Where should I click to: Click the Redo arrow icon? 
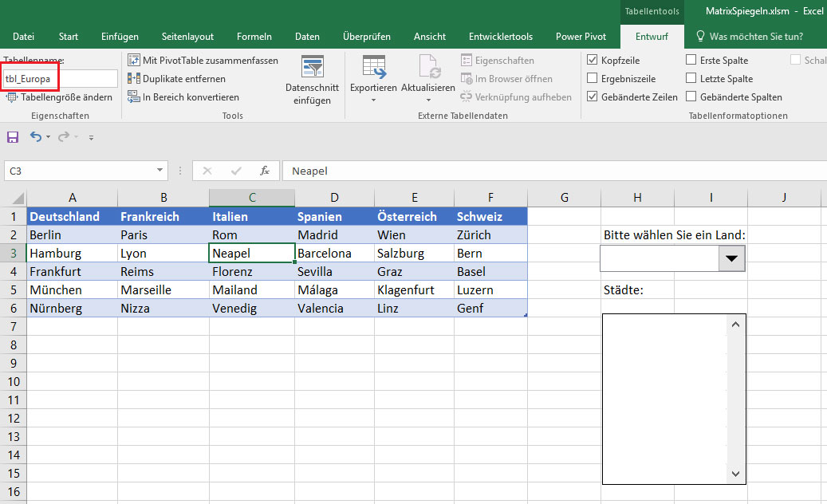coord(63,137)
